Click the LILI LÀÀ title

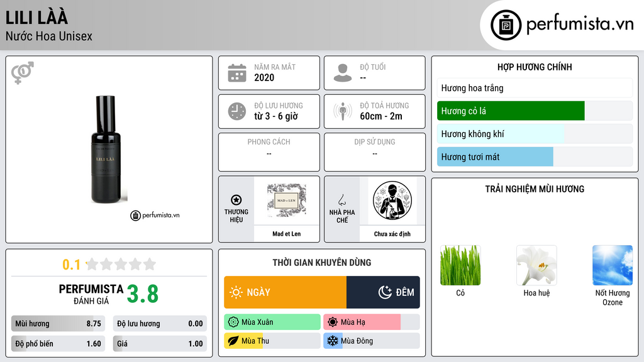click(36, 18)
